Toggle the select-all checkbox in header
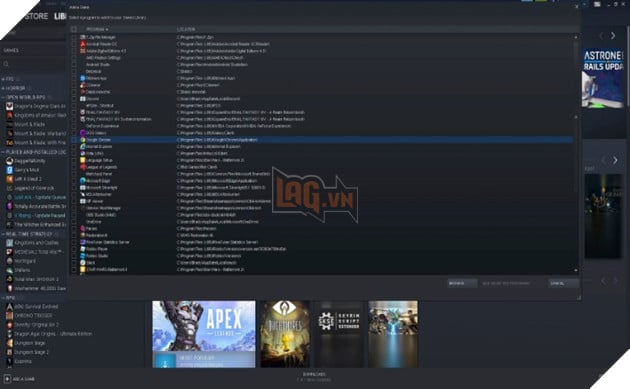The height and width of the screenshot is (389, 630). pyautogui.click(x=74, y=29)
